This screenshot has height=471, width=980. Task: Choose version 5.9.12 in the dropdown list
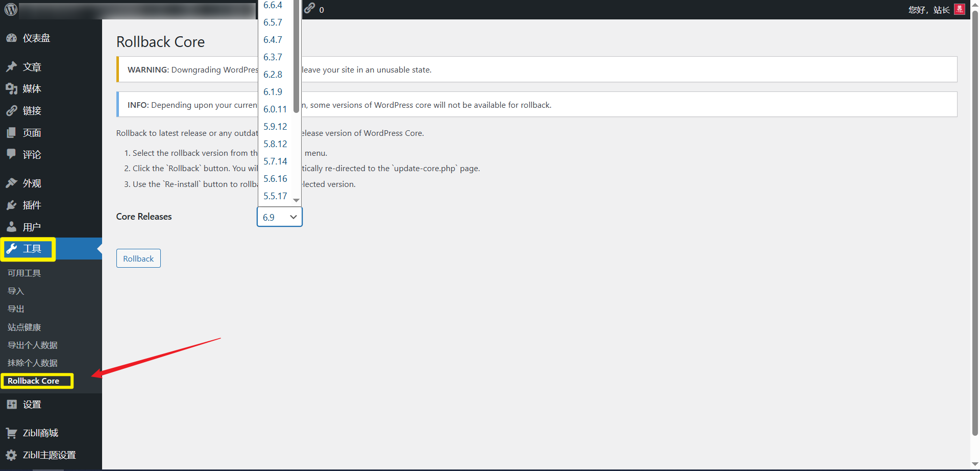tap(275, 127)
